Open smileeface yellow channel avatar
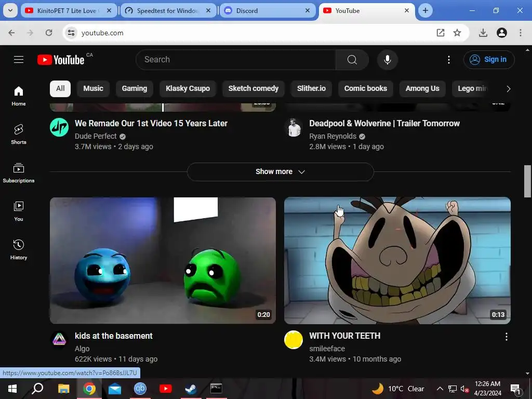 click(x=294, y=340)
